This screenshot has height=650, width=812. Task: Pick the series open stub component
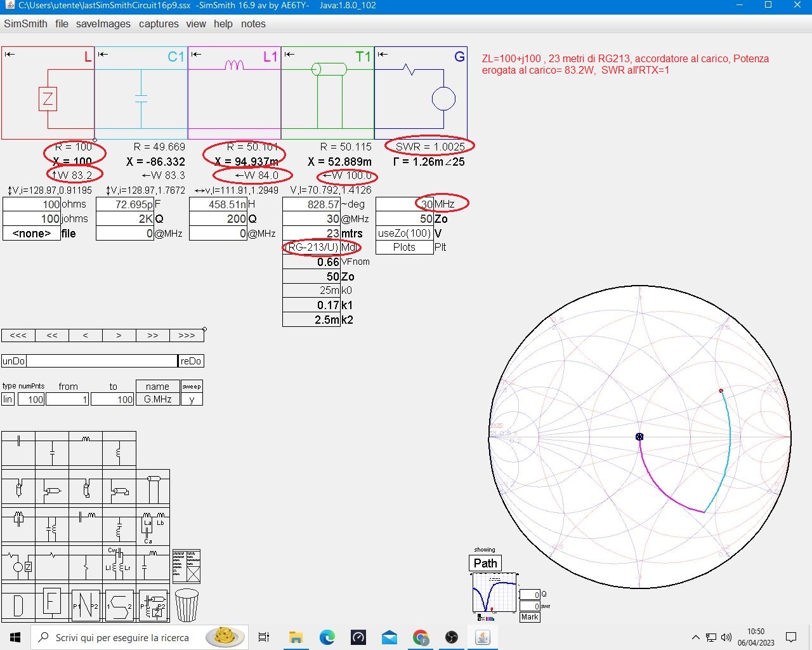(x=18, y=489)
